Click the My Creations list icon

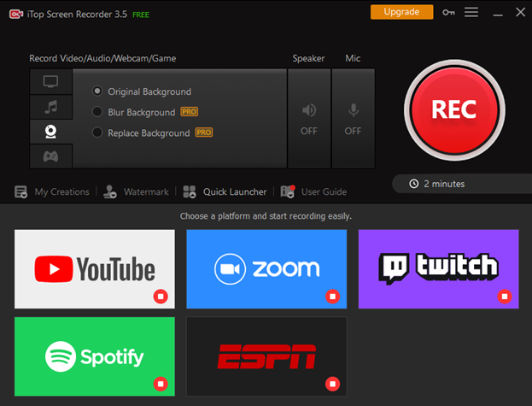[20, 191]
